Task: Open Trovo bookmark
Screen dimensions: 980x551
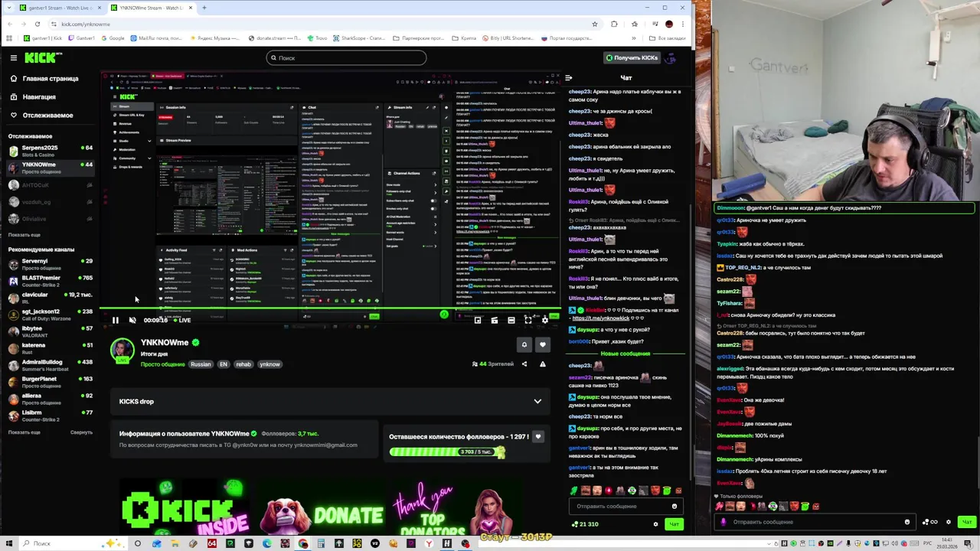Action: point(318,38)
